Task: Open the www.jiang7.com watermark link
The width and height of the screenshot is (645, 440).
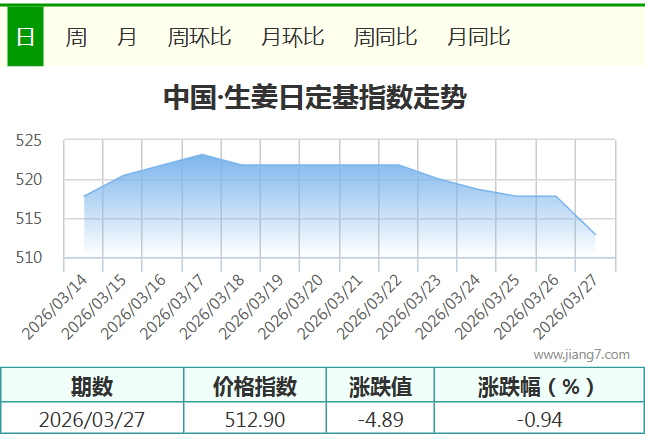Action: point(581,354)
